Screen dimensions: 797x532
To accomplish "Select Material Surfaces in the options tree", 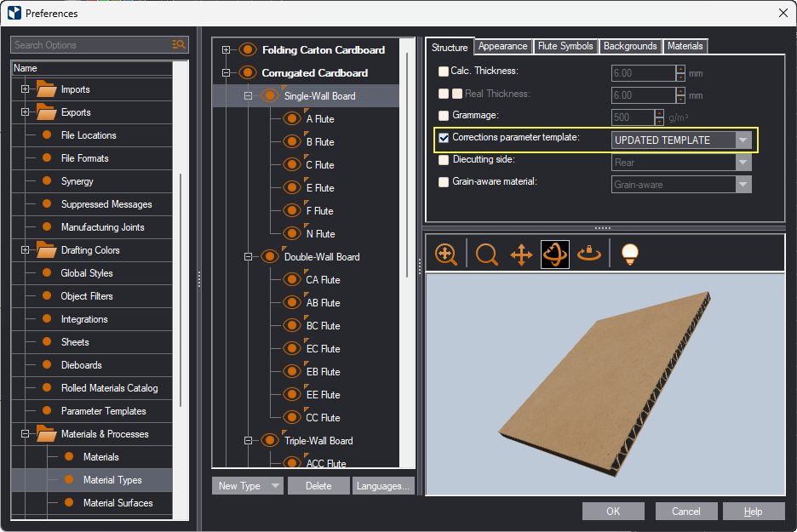I will tap(118, 503).
